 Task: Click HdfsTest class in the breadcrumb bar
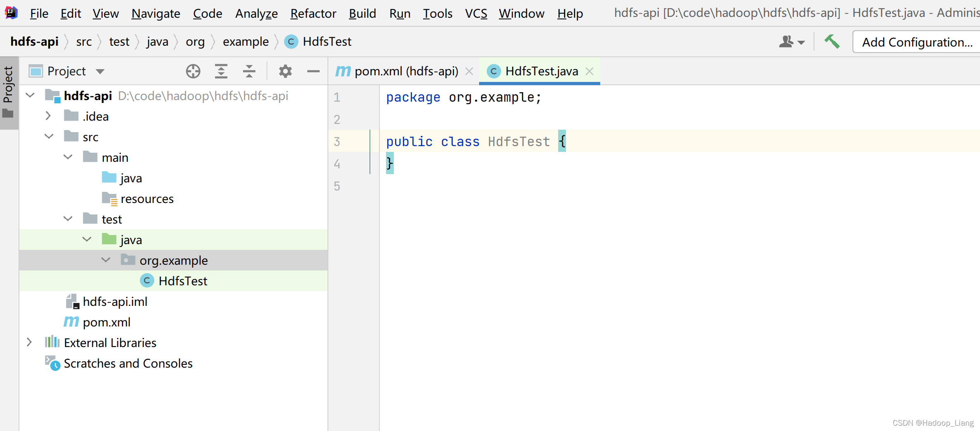point(318,42)
